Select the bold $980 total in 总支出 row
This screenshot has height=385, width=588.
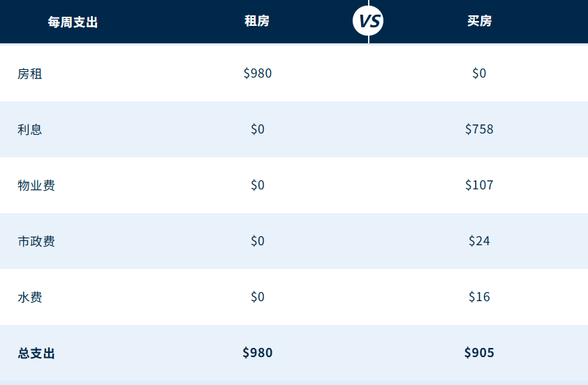[x=258, y=353]
